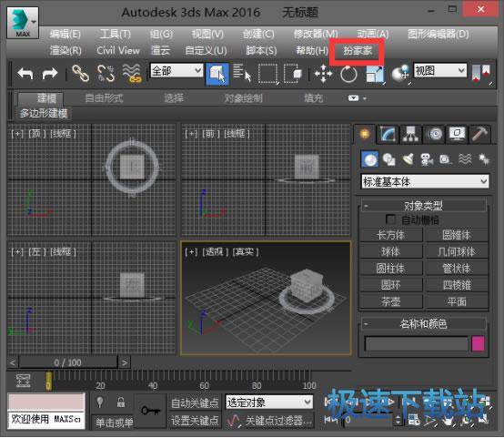Open the Motion command panel tab
The height and width of the screenshot is (438, 504).
tap(434, 134)
